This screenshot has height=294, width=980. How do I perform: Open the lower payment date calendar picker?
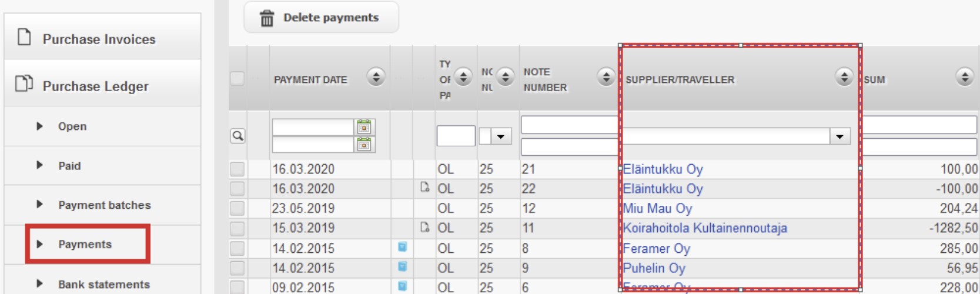click(364, 144)
